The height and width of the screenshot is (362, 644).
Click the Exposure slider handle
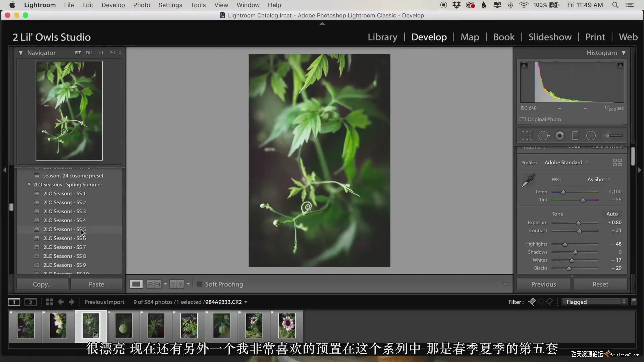coord(578,223)
